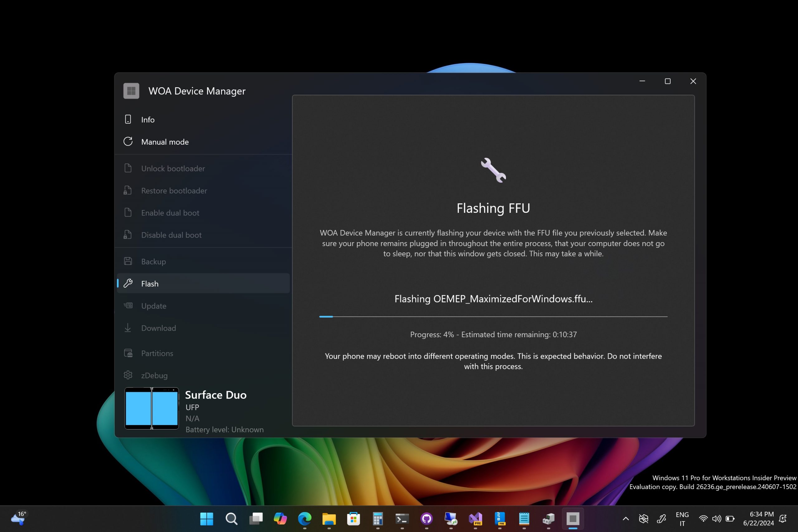Open Remote Desktop from taskbar
The image size is (798, 532).
coord(451,519)
